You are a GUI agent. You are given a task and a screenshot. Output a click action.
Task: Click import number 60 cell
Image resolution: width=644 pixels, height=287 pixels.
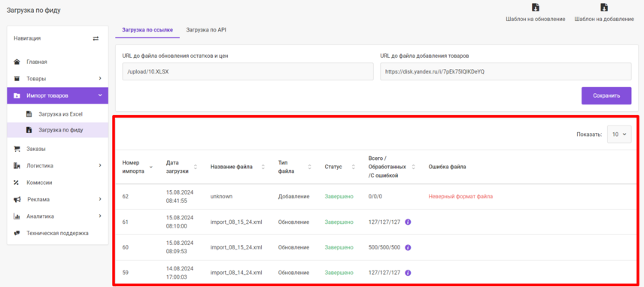tap(126, 248)
